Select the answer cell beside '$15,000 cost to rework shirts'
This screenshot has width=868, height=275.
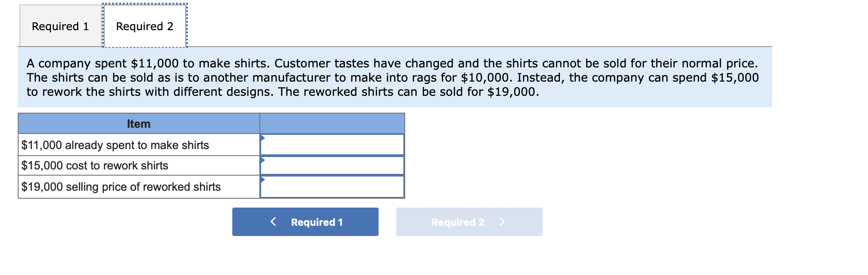click(x=332, y=165)
